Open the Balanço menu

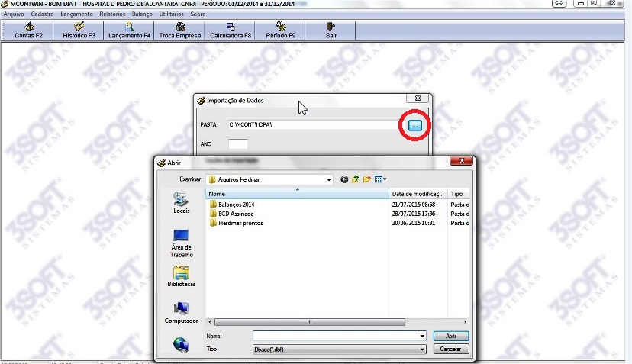pyautogui.click(x=142, y=14)
